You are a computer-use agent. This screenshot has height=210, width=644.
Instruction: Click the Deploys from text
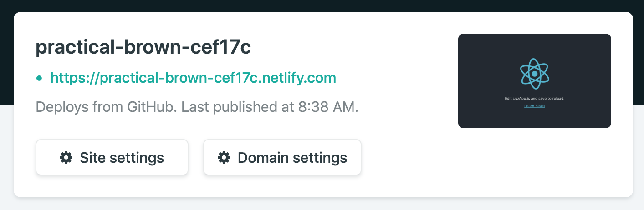click(x=80, y=107)
